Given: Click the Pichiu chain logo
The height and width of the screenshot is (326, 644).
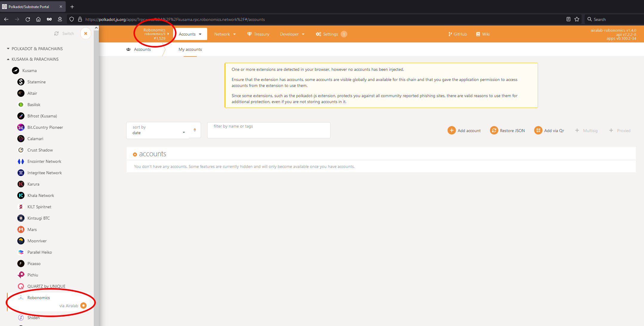Looking at the screenshot, I should click(21, 275).
